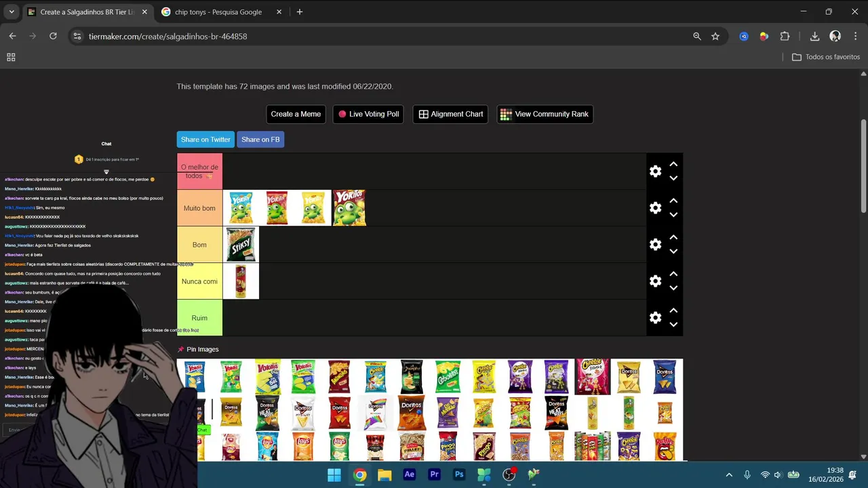Open the 'Alignment Chart' option

(x=450, y=114)
